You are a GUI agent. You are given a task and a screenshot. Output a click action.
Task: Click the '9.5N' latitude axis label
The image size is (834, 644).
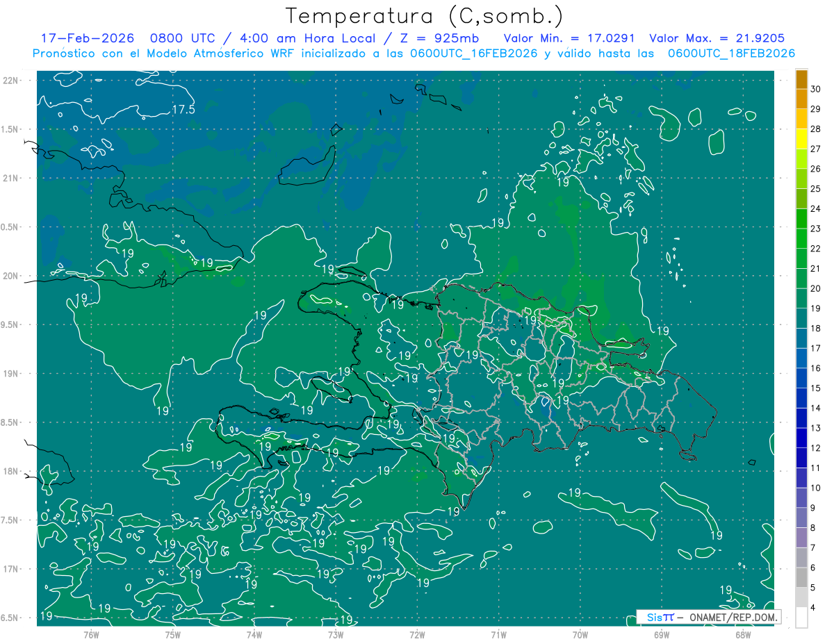click(10, 324)
